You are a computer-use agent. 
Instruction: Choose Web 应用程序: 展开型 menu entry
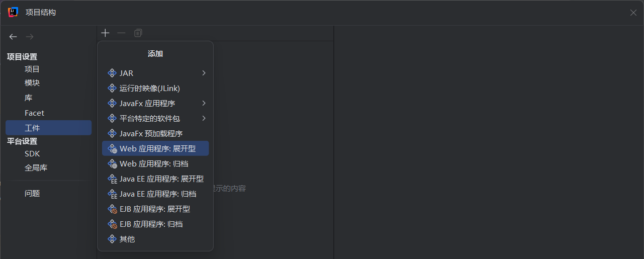point(157,149)
